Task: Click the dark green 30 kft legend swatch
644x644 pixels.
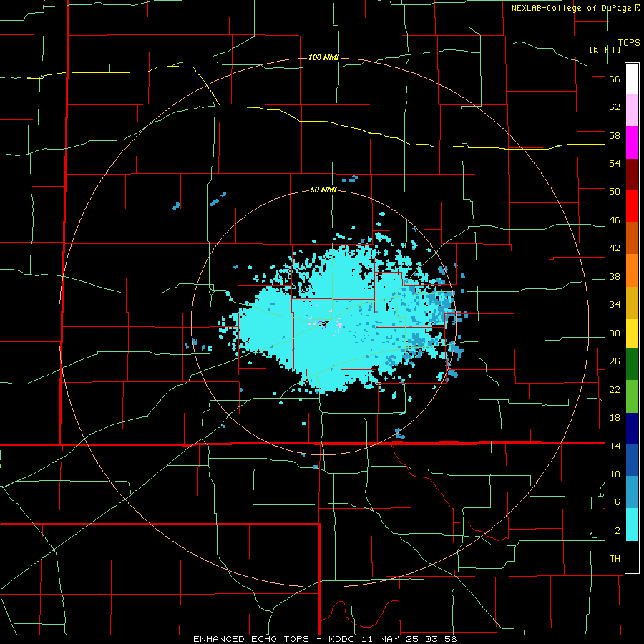Action: [x=632, y=364]
